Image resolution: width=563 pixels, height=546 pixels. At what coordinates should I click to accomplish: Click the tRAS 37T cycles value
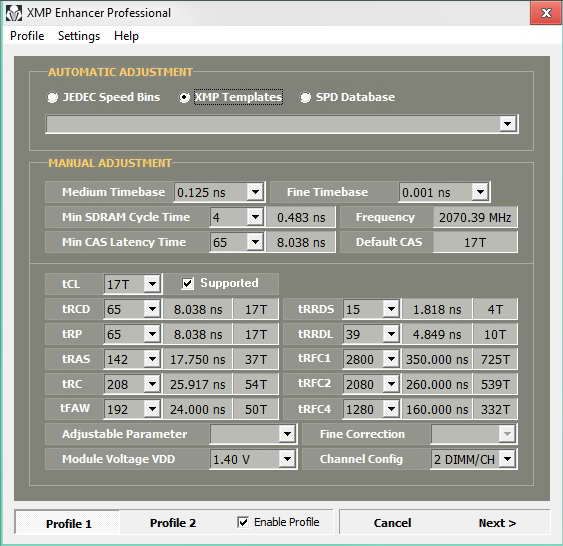(x=256, y=359)
